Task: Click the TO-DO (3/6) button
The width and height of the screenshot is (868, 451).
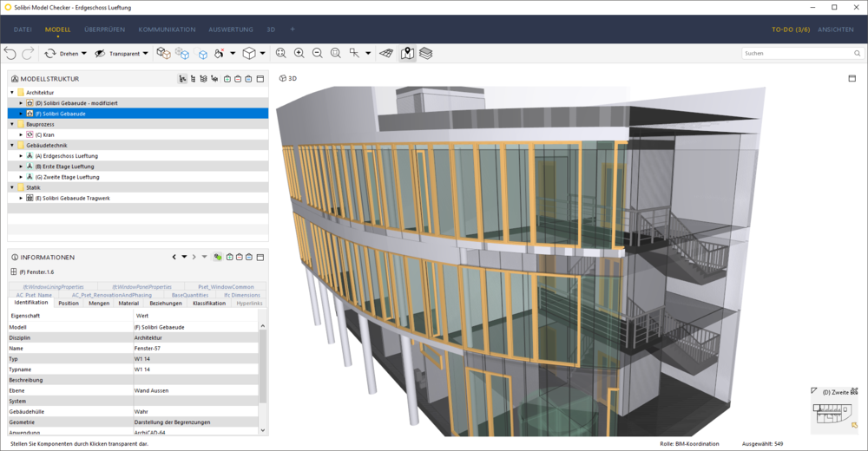Action: (791, 29)
